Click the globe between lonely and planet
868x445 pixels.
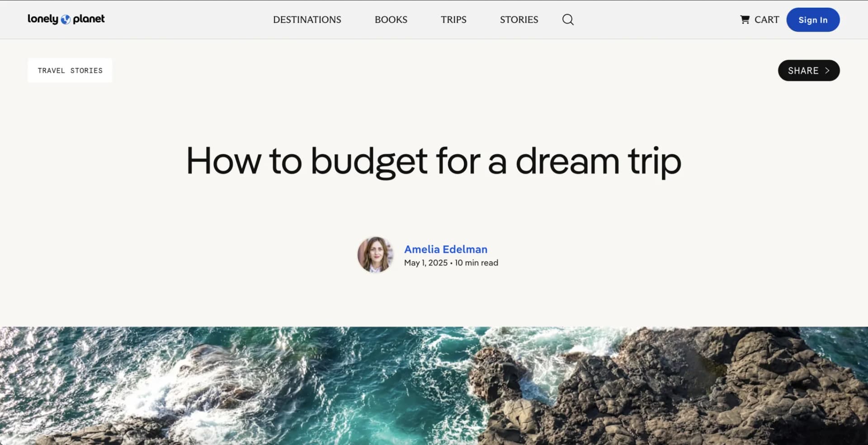(66, 19)
